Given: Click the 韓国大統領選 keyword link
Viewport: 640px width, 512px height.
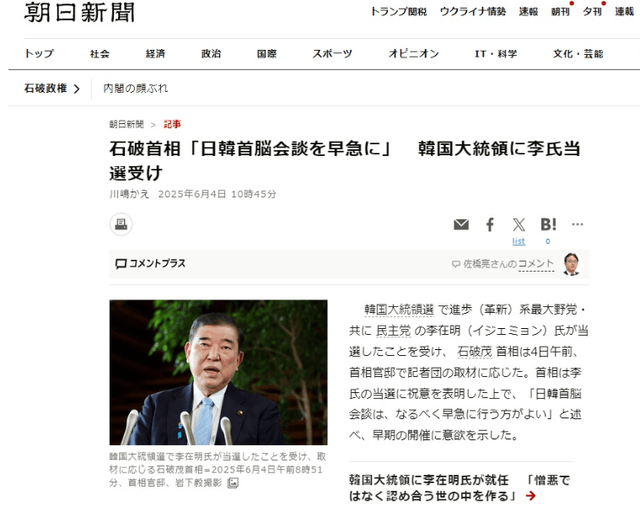Looking at the screenshot, I should click(399, 310).
